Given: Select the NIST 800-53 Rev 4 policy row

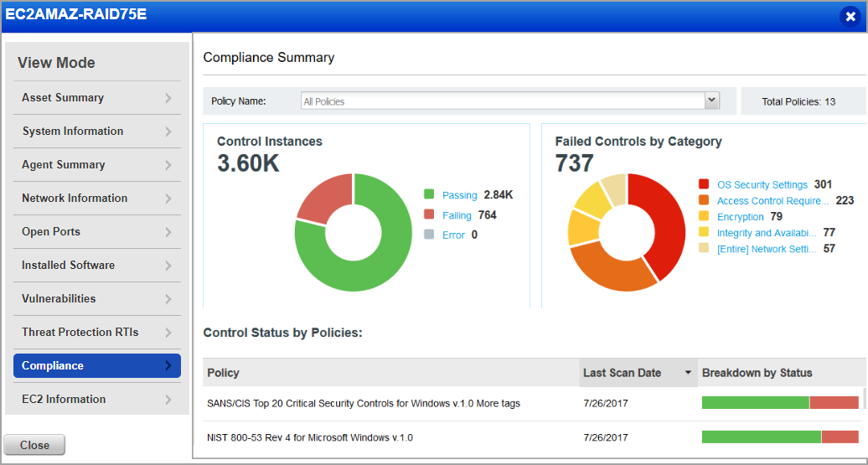Looking at the screenshot, I should (310, 438).
